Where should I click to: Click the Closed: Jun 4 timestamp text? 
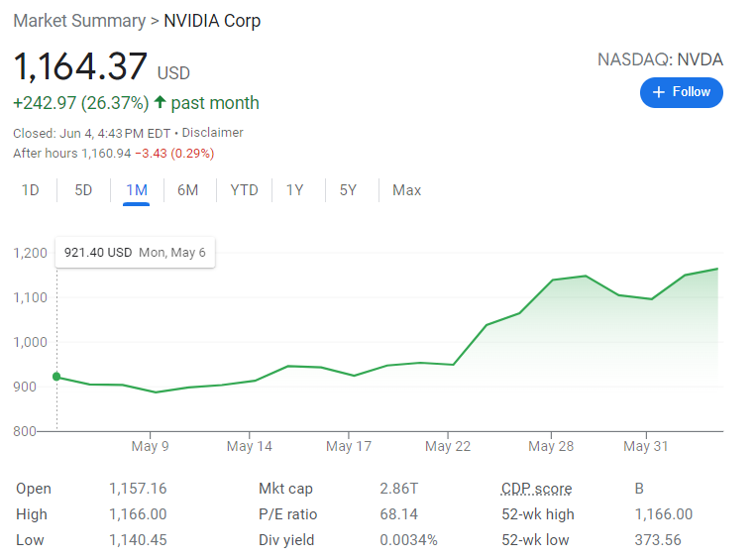coord(91,133)
